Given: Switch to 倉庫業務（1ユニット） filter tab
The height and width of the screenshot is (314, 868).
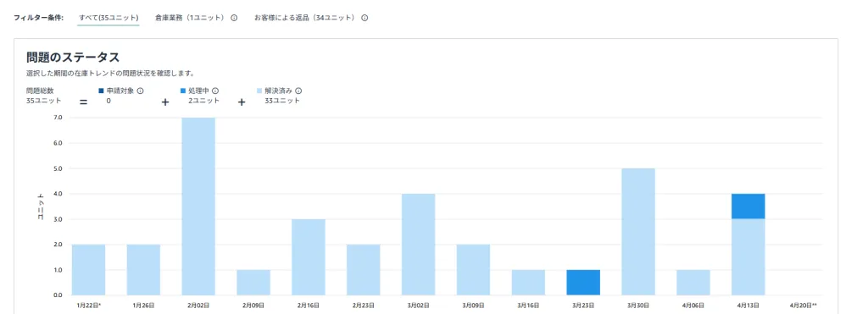Looking at the screenshot, I should pyautogui.click(x=191, y=18).
